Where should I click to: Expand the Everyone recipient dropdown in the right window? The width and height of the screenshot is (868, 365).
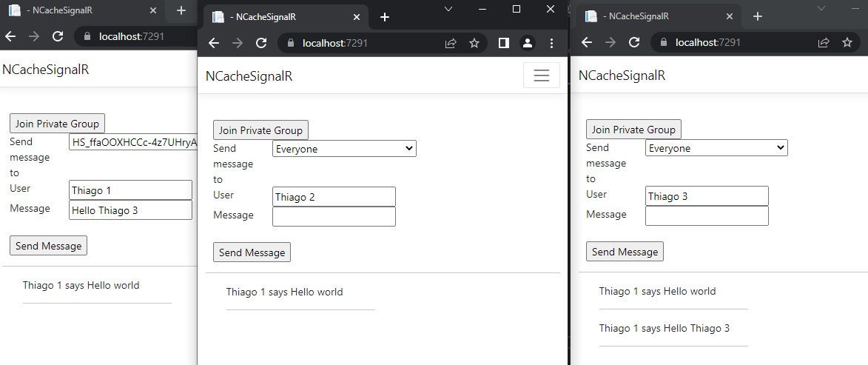(716, 148)
